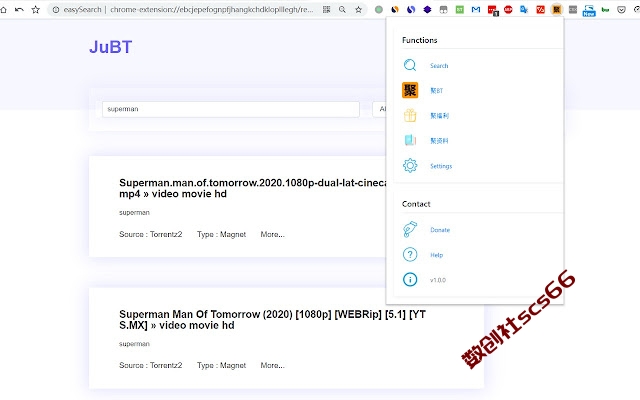Click the v1.0.0 version text
The width and height of the screenshot is (640, 400).
click(x=438, y=280)
